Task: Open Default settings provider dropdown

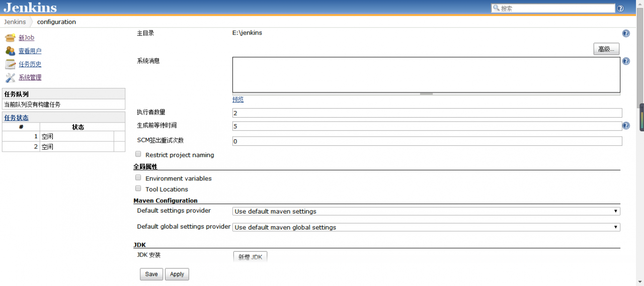Action: pos(426,211)
